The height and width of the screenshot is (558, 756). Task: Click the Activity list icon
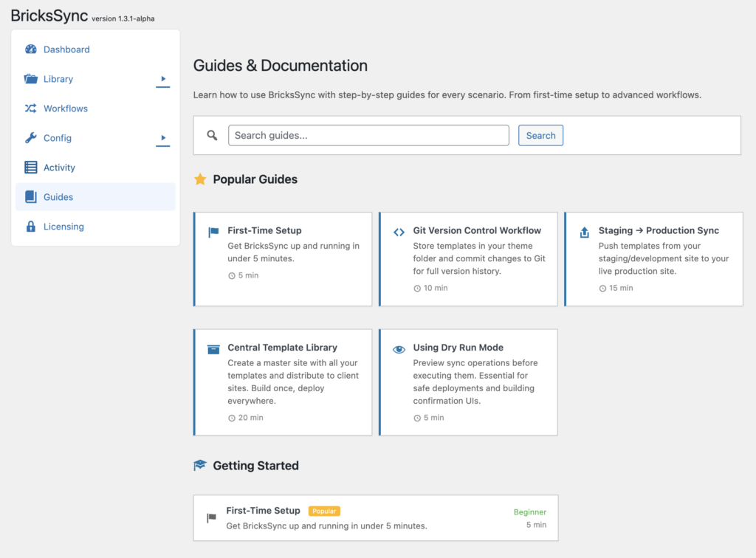click(x=30, y=168)
